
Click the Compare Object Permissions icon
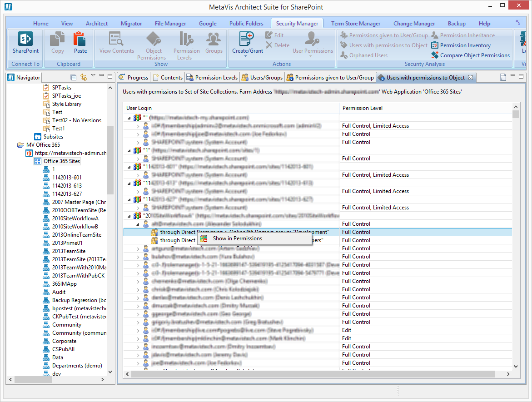434,55
